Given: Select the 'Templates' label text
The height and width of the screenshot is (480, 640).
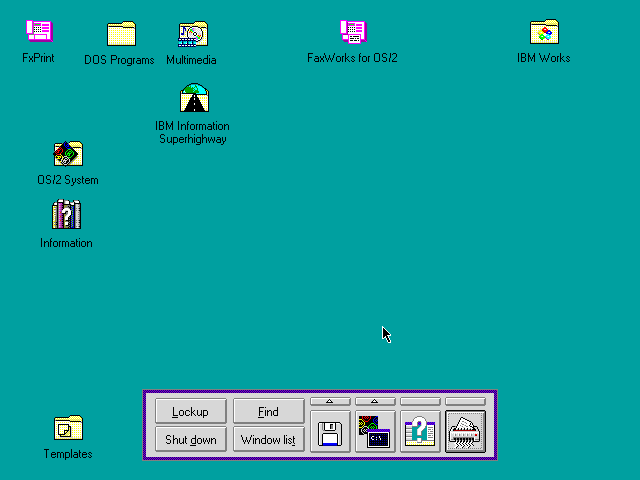Looking at the screenshot, I should click(68, 454).
